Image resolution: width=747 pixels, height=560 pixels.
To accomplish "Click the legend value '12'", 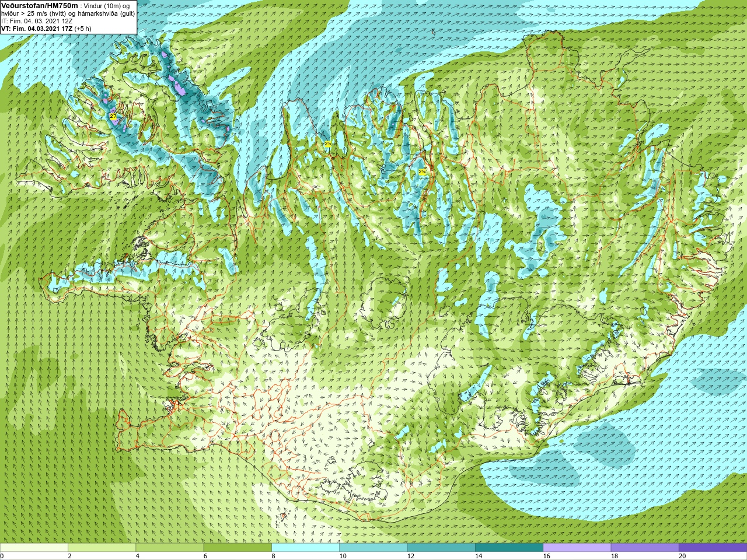I will pyautogui.click(x=411, y=556).
